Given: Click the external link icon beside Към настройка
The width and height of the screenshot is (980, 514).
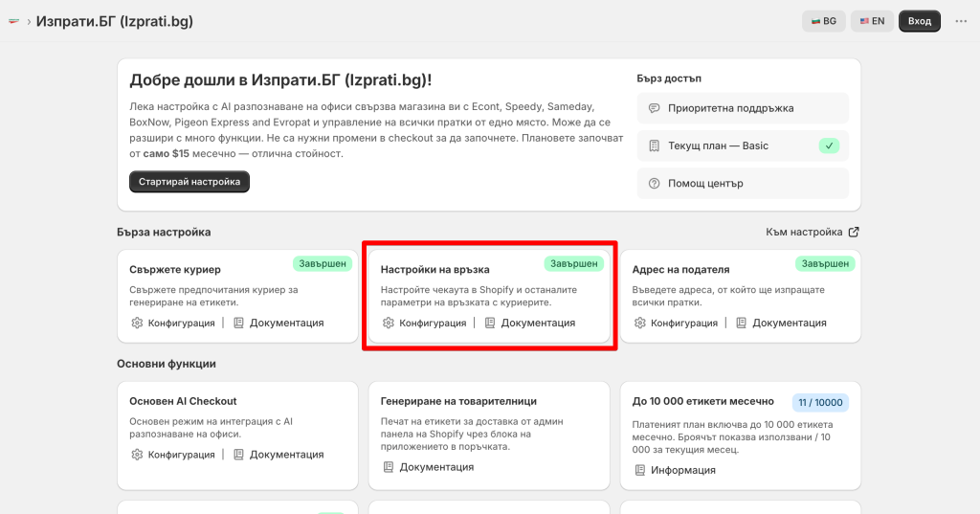Looking at the screenshot, I should [854, 232].
